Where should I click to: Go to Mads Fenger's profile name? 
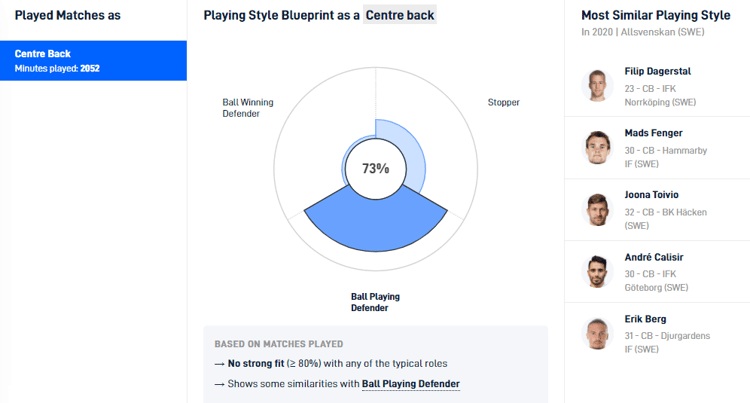point(651,134)
